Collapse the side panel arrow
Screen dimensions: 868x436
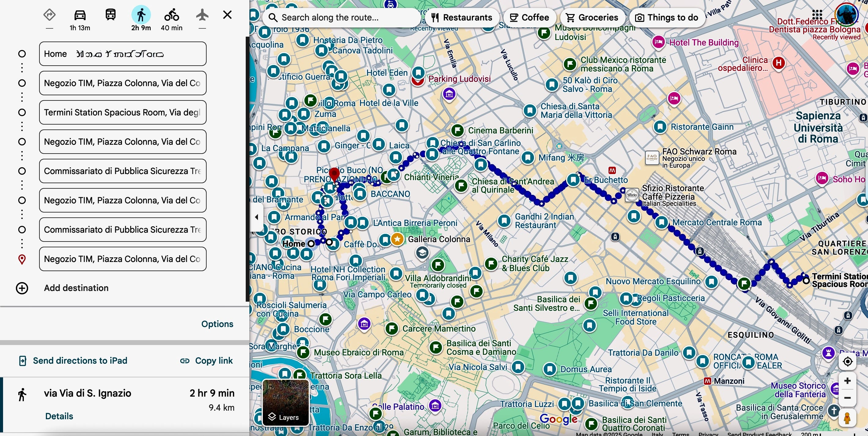pos(257,217)
